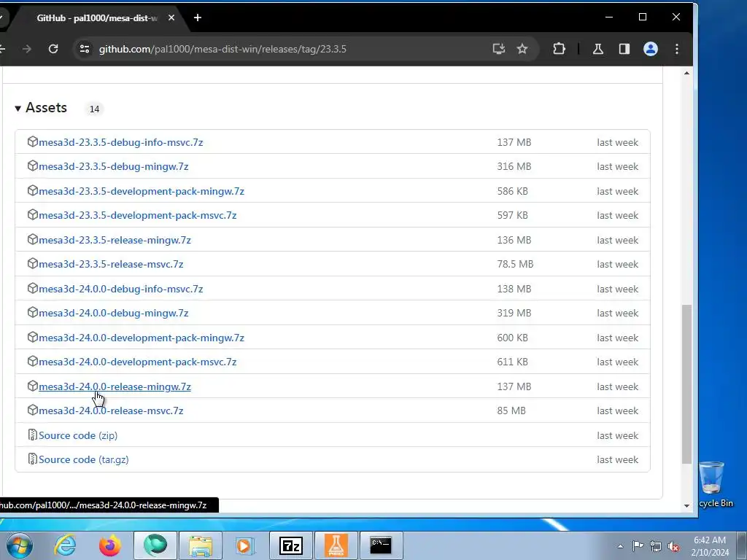Open Chrome Labs flask icon
Image resolution: width=747 pixels, height=560 pixels.
click(598, 49)
